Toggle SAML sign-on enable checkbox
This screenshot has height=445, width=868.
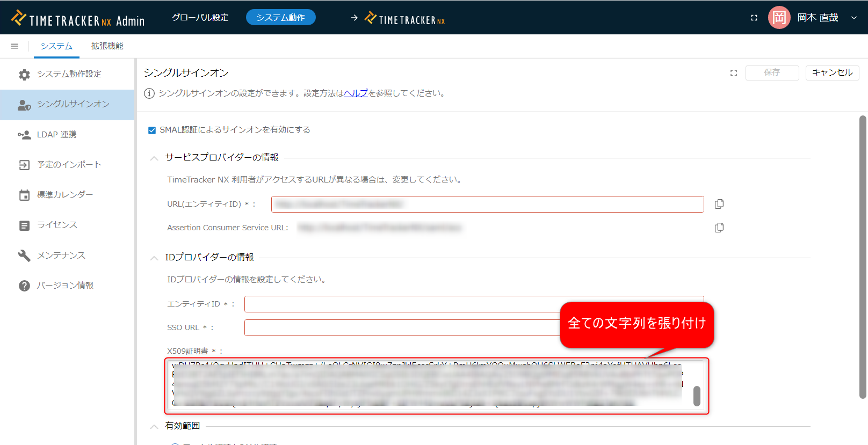pos(152,130)
